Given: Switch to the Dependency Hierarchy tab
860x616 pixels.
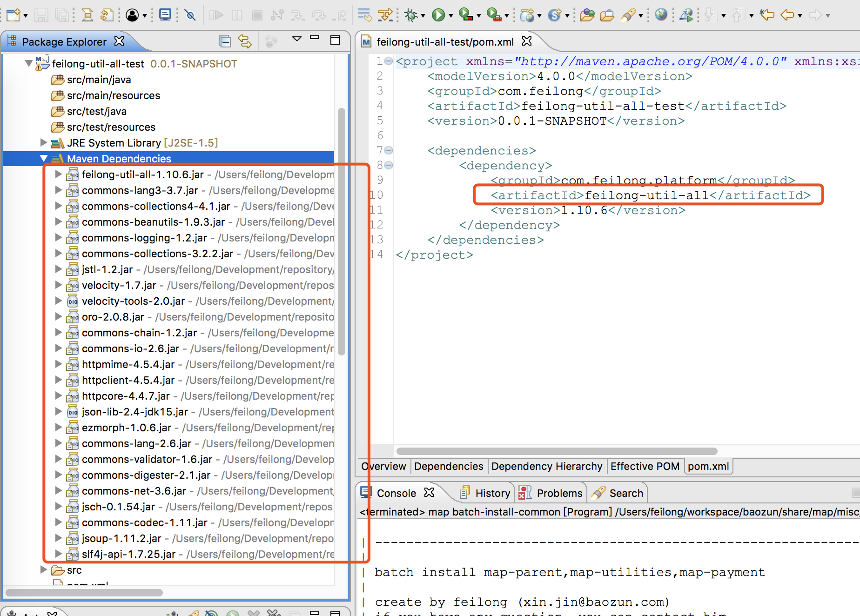Looking at the screenshot, I should (547, 466).
